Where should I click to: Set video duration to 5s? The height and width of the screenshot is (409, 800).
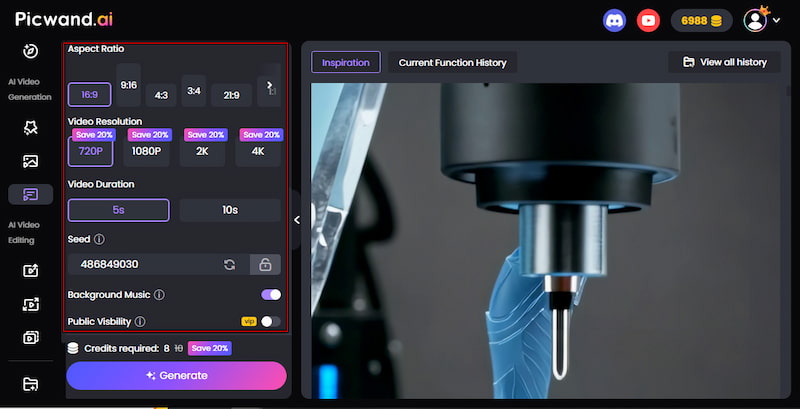118,210
